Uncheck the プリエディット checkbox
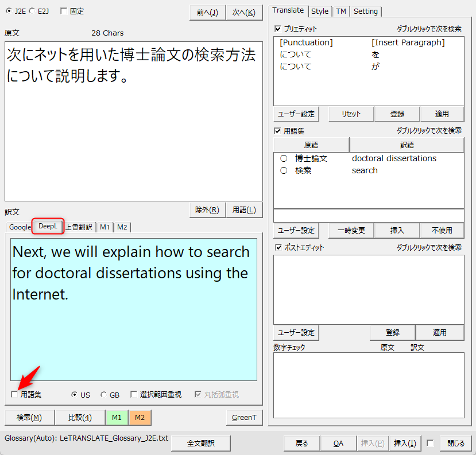Screen dimensions: 476x455 tap(278, 29)
